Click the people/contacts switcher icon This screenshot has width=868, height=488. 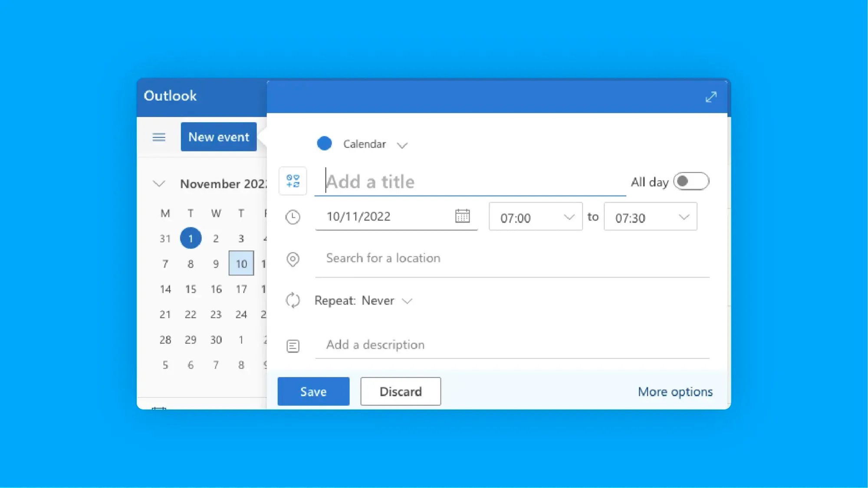pyautogui.click(x=293, y=180)
